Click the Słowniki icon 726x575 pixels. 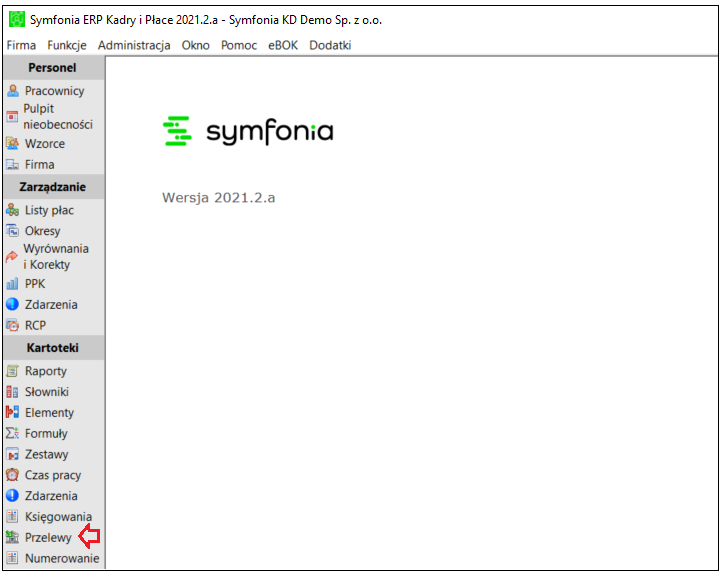click(x=13, y=392)
